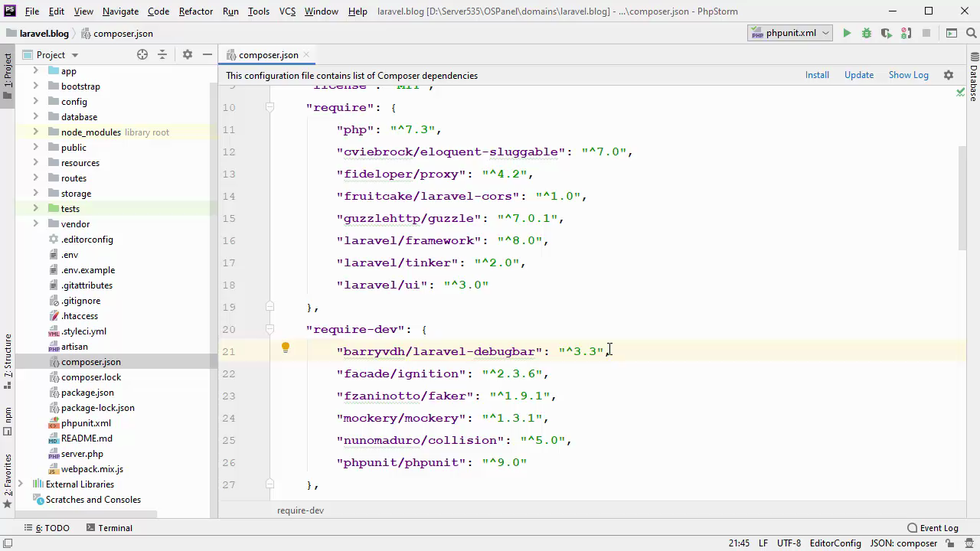Change the UTF-8 file encoding
Image resolution: width=980 pixels, height=551 pixels.
point(789,543)
